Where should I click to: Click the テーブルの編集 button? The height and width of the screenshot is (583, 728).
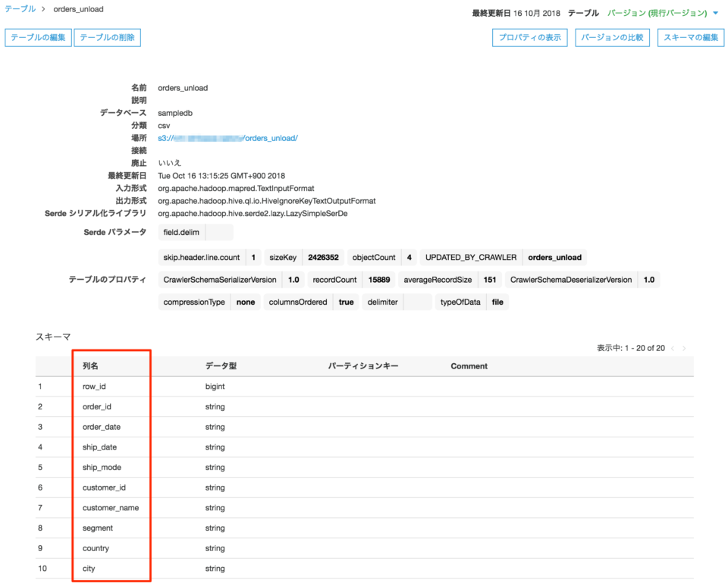[38, 38]
